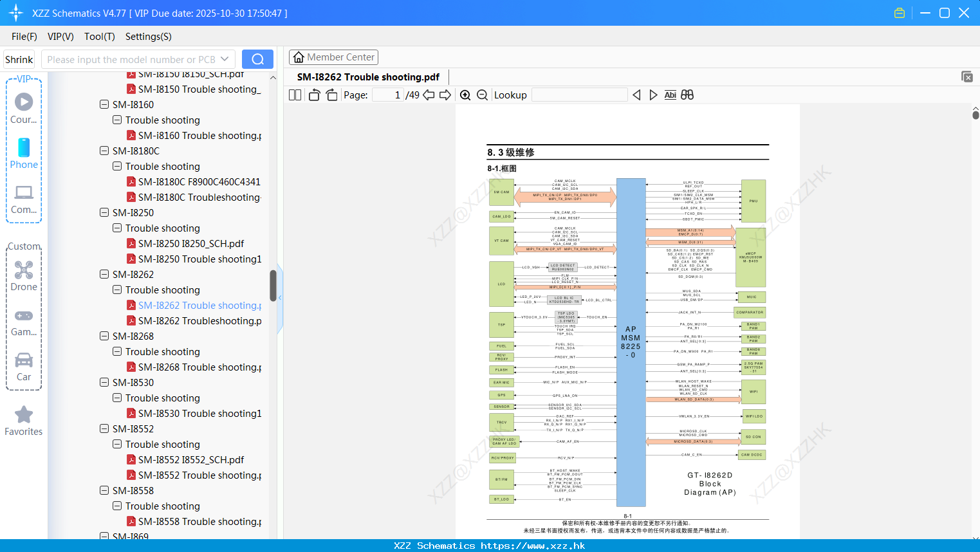The width and height of the screenshot is (980, 552).
Task: Open SM-I8180C F8900C460C4341 file
Action: 199,182
